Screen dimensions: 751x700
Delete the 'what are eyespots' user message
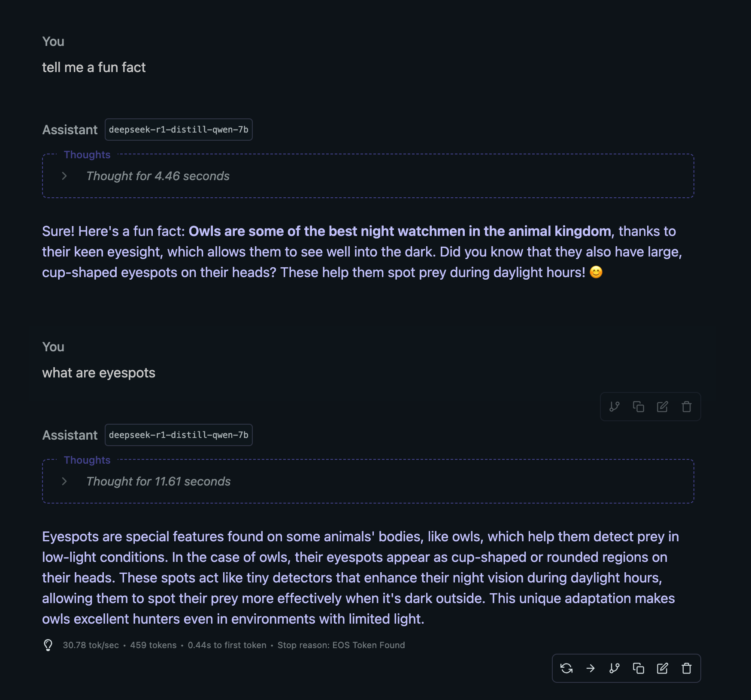(687, 407)
